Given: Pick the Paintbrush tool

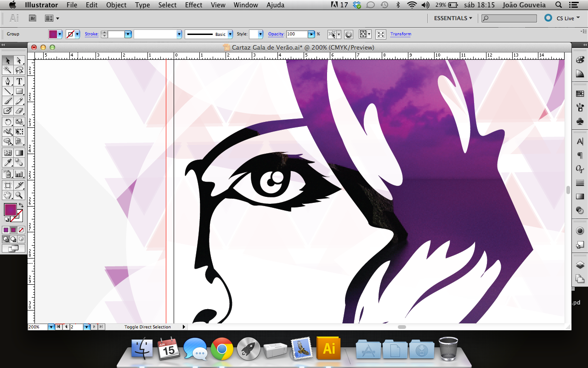Looking at the screenshot, I should pyautogui.click(x=8, y=101).
